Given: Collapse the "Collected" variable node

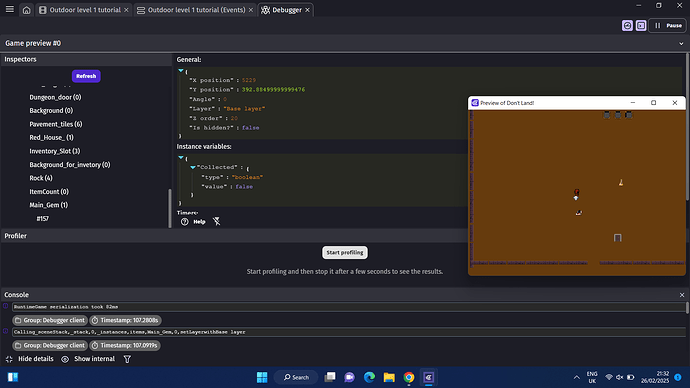Looking at the screenshot, I should click(x=193, y=167).
